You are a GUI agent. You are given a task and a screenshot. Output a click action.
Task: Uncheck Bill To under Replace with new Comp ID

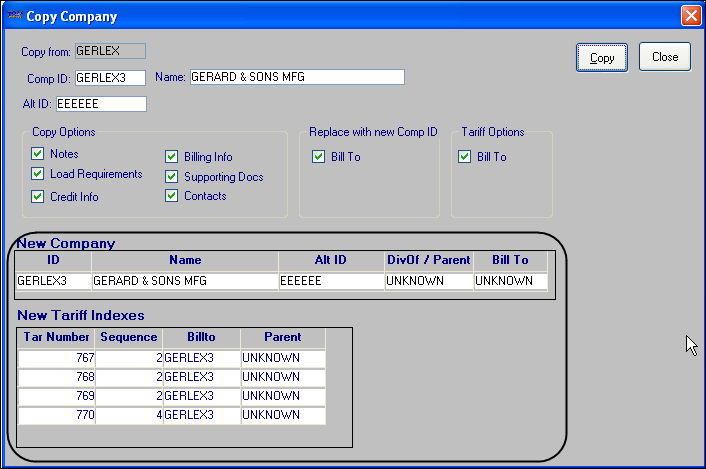tap(318, 156)
